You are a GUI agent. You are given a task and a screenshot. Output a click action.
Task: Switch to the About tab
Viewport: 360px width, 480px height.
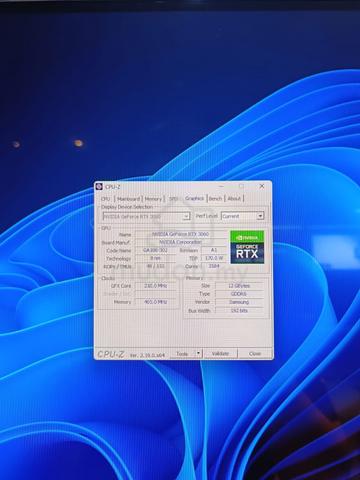click(234, 199)
